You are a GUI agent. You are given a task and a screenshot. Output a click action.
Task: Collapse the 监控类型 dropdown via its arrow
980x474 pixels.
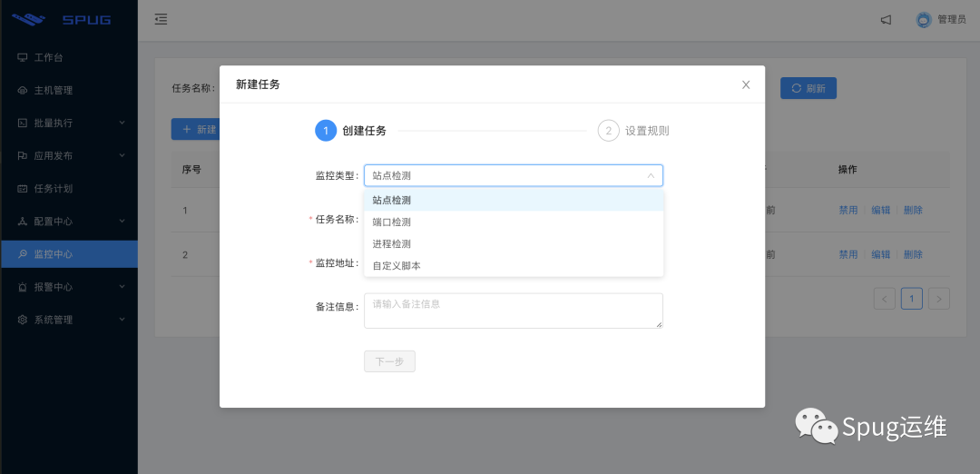(651, 176)
